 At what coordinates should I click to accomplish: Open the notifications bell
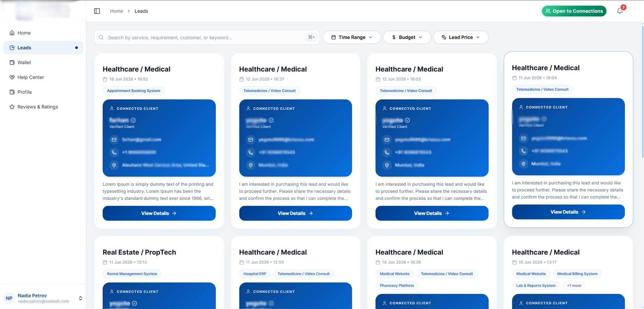tap(620, 11)
